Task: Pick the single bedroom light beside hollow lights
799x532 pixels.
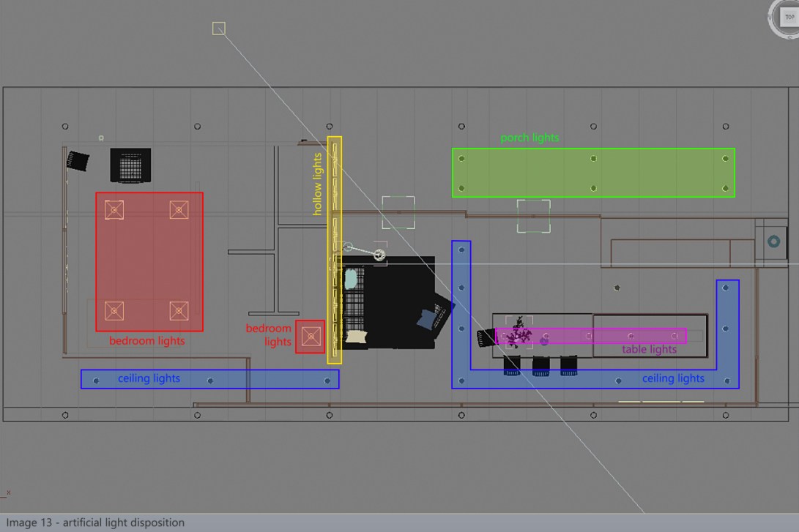Action: (311, 337)
